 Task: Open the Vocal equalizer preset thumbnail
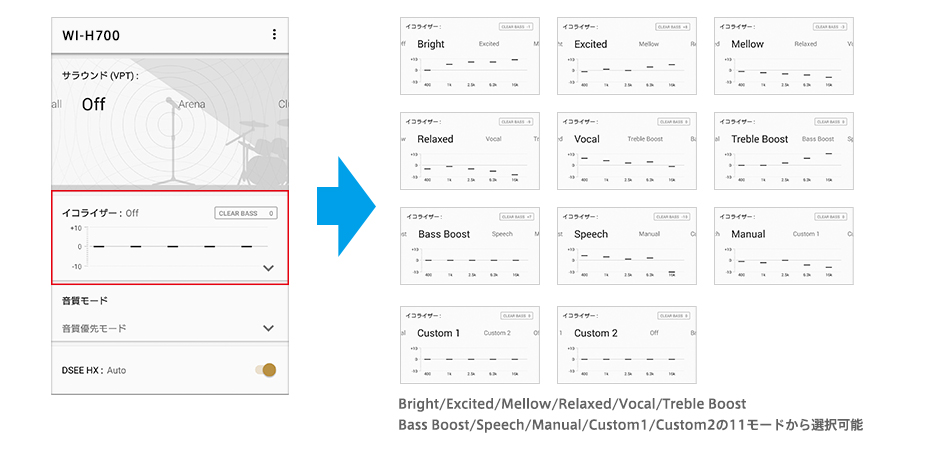(x=626, y=151)
